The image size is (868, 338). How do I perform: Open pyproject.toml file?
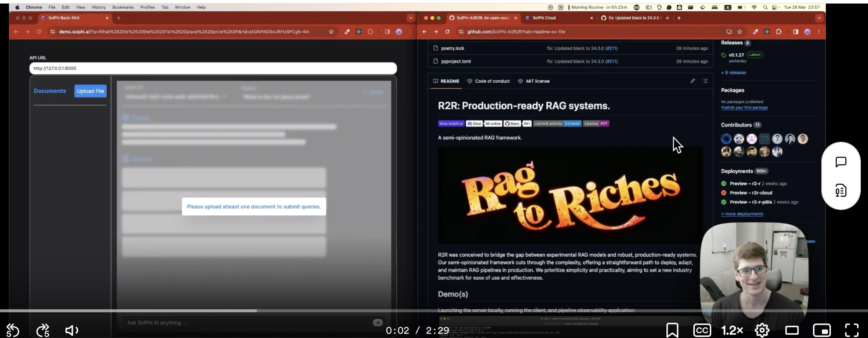(x=456, y=61)
